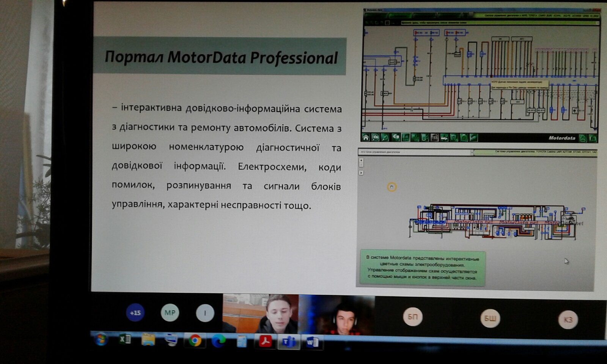Click the printer icon right of Motordata logo
607x364 pixels.
[x=583, y=138]
